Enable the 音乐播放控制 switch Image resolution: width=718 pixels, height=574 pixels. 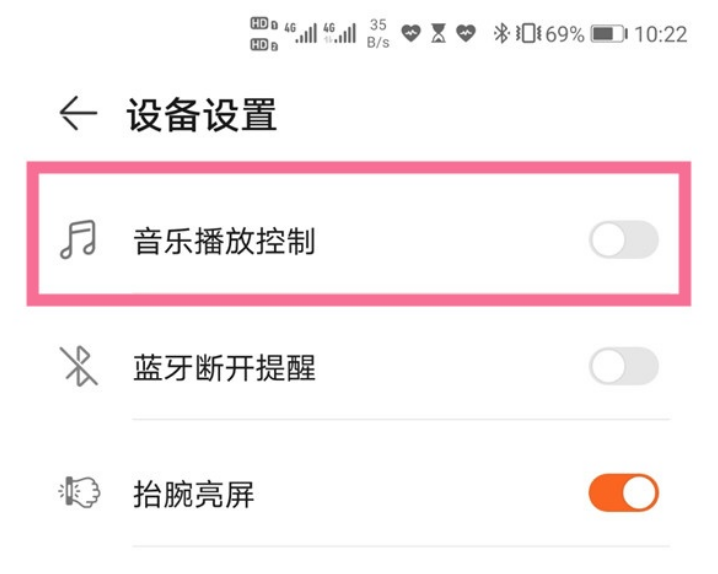[623, 241]
